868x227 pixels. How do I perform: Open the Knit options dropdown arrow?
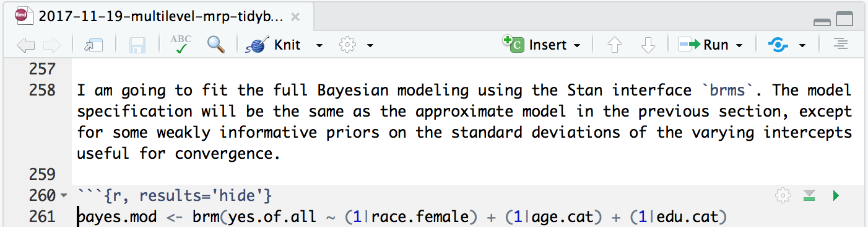319,45
